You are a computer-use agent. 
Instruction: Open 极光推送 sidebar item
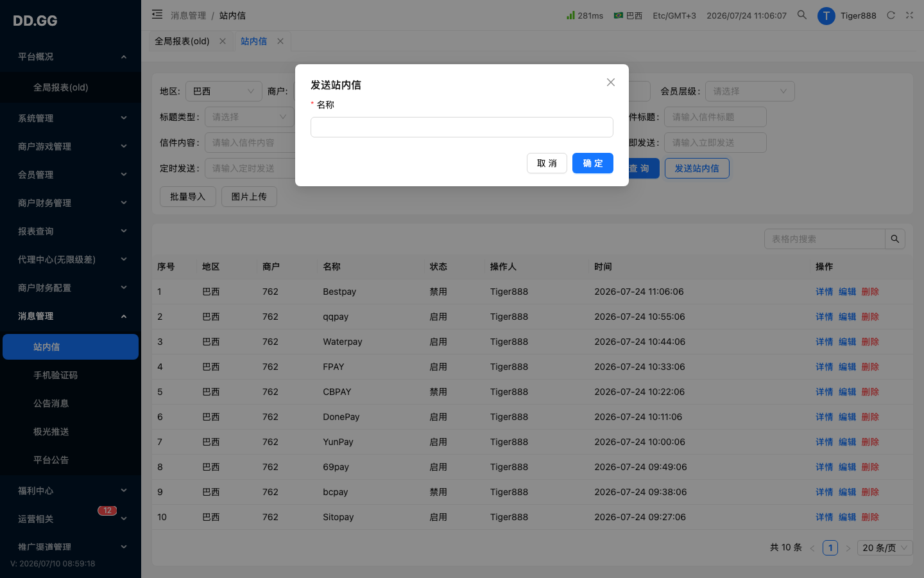[x=71, y=432]
